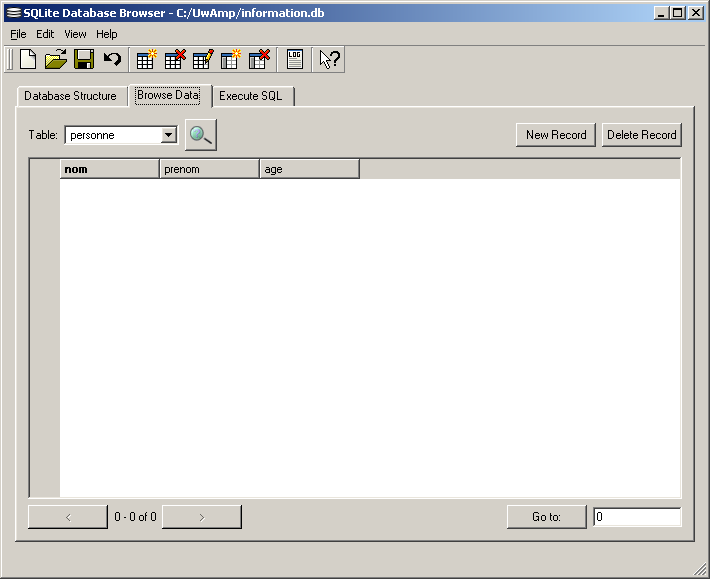Expand the Table dropdown showing personne

coord(169,135)
